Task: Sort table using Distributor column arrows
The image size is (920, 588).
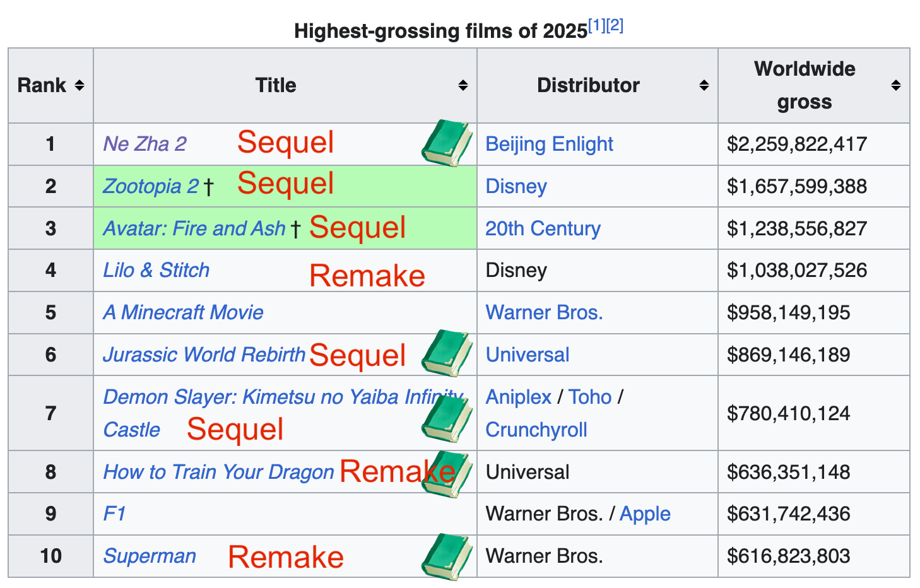Action: pyautogui.click(x=704, y=85)
